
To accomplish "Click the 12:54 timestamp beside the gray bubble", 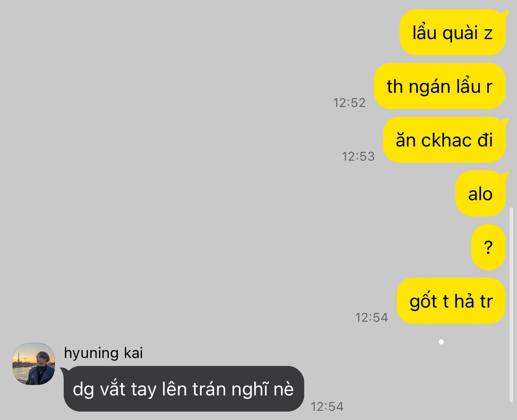I will [x=327, y=407].
